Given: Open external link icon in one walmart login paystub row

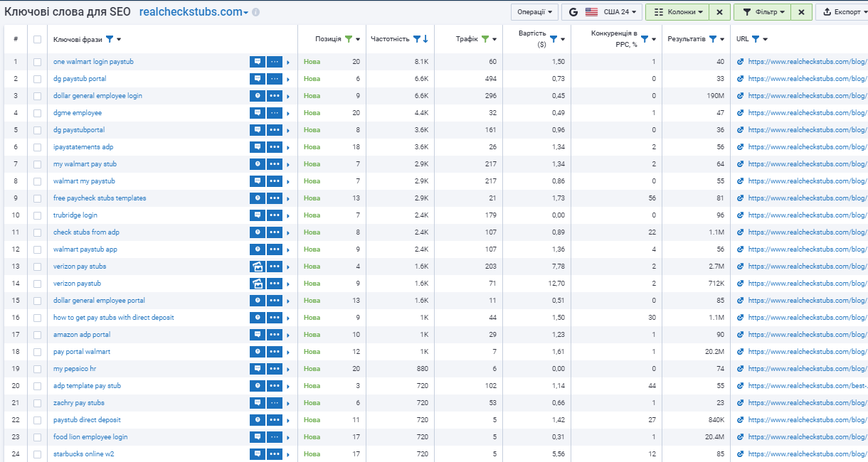Looking at the screenshot, I should [x=741, y=62].
